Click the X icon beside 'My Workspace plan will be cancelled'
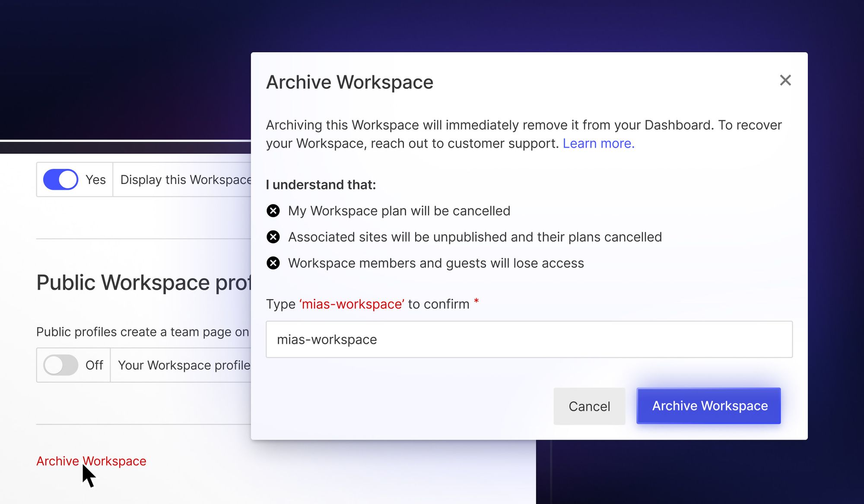Image resolution: width=864 pixels, height=504 pixels. pos(273,211)
